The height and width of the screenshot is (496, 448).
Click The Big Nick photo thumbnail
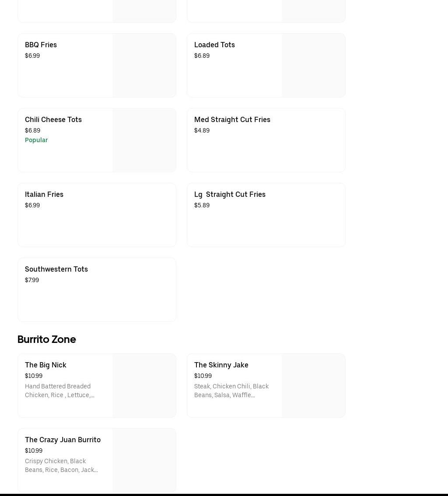coord(144,385)
